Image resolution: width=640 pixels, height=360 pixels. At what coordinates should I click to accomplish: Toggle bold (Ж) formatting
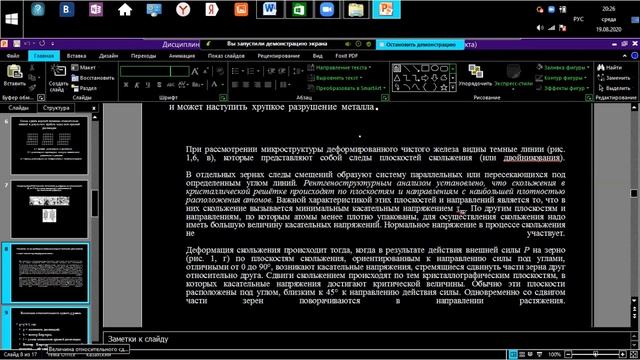tap(126, 85)
